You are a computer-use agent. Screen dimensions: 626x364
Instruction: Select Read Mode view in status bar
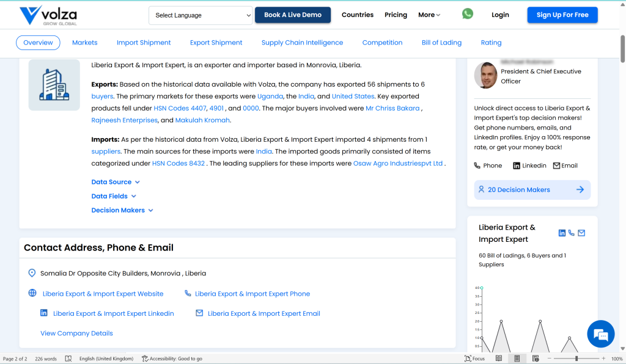pyautogui.click(x=499, y=359)
